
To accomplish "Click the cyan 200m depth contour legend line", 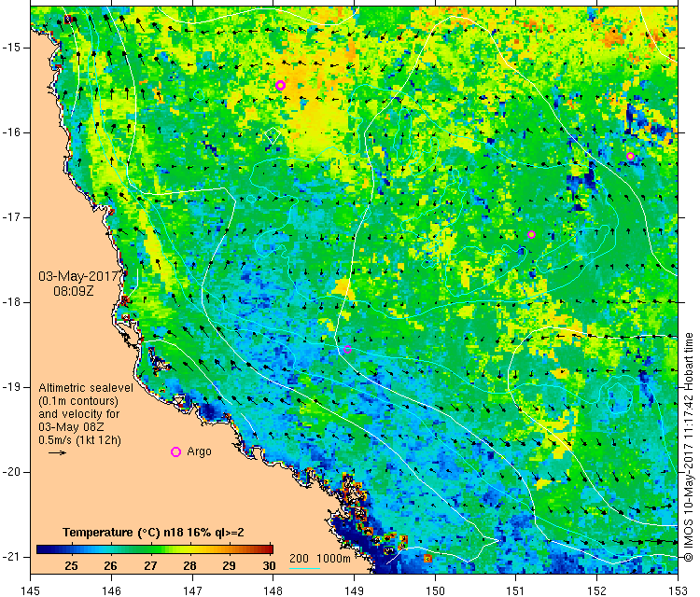I will [304, 568].
